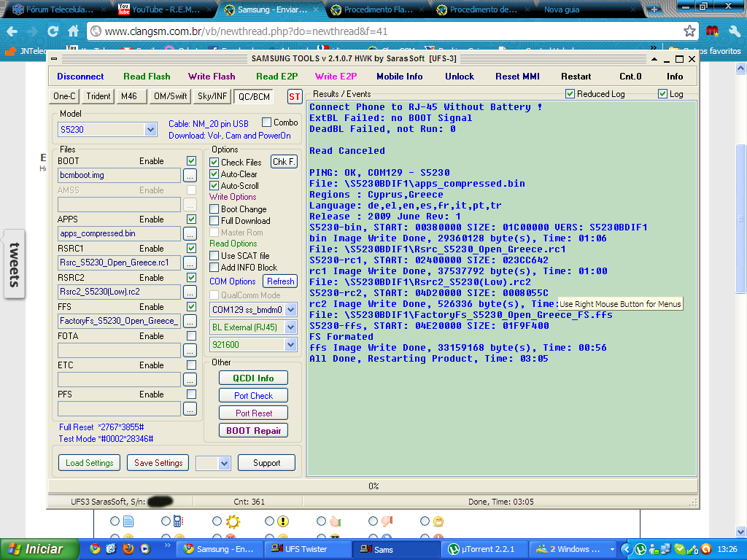Bookmark page with the star icon
Viewport: 747px width, 560px height.
coord(689,31)
